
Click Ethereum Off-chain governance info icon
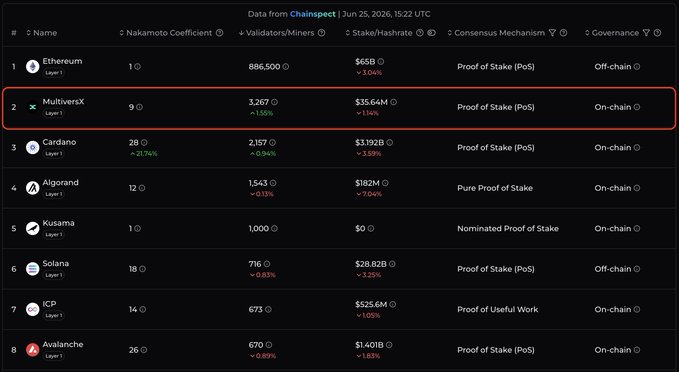coord(637,67)
